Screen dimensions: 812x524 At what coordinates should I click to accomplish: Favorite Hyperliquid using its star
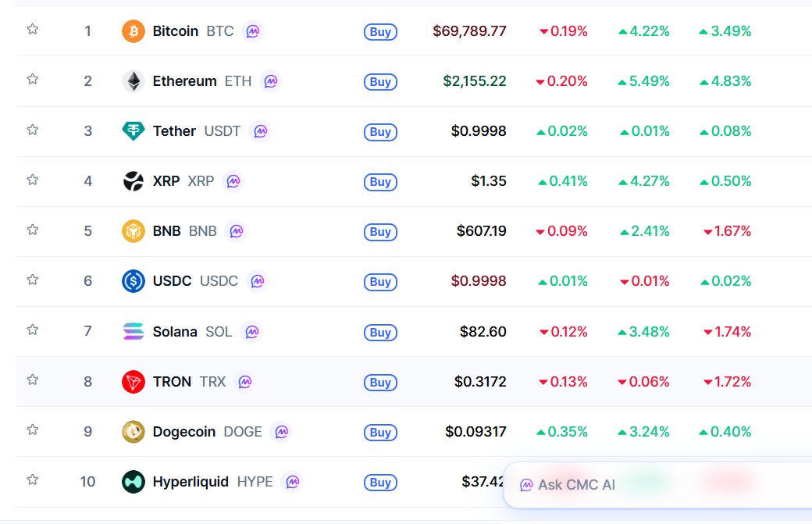pos(33,479)
